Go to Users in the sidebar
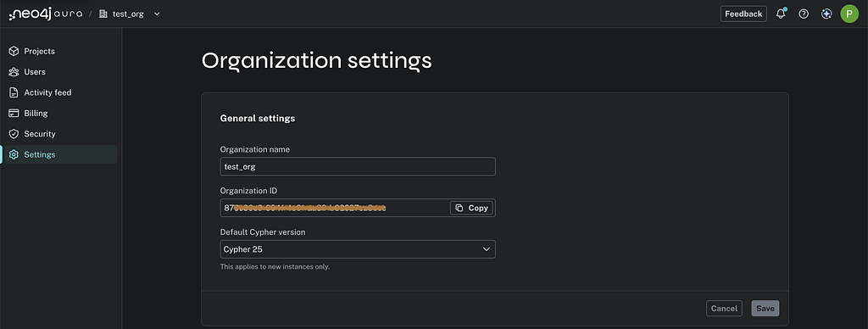 pos(59,71)
